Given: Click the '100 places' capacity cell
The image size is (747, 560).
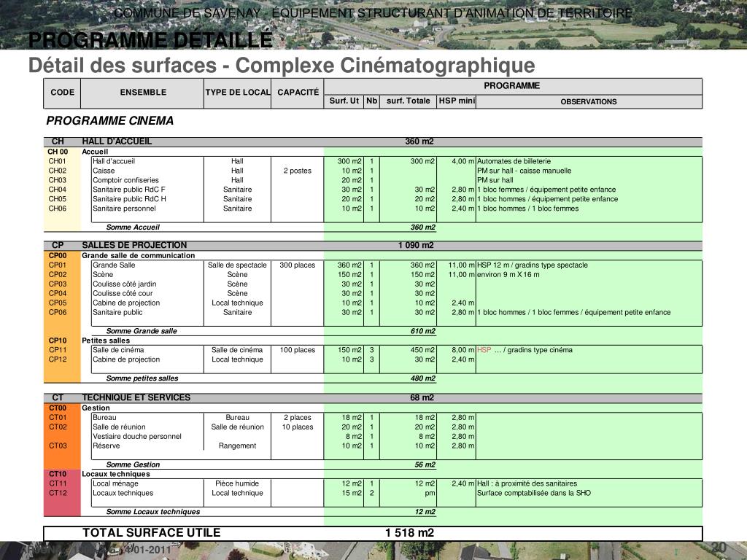Looking at the screenshot, I should tap(298, 350).
